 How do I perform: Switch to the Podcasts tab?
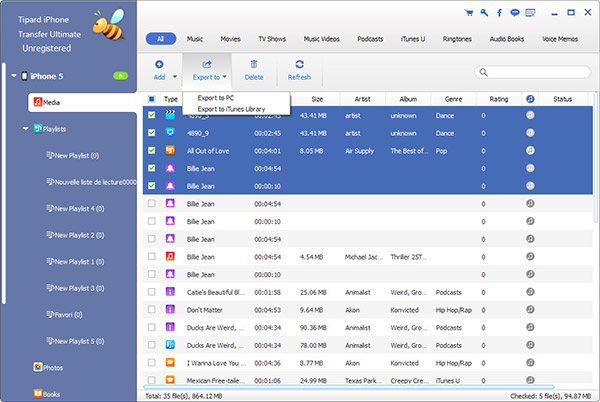(370, 39)
